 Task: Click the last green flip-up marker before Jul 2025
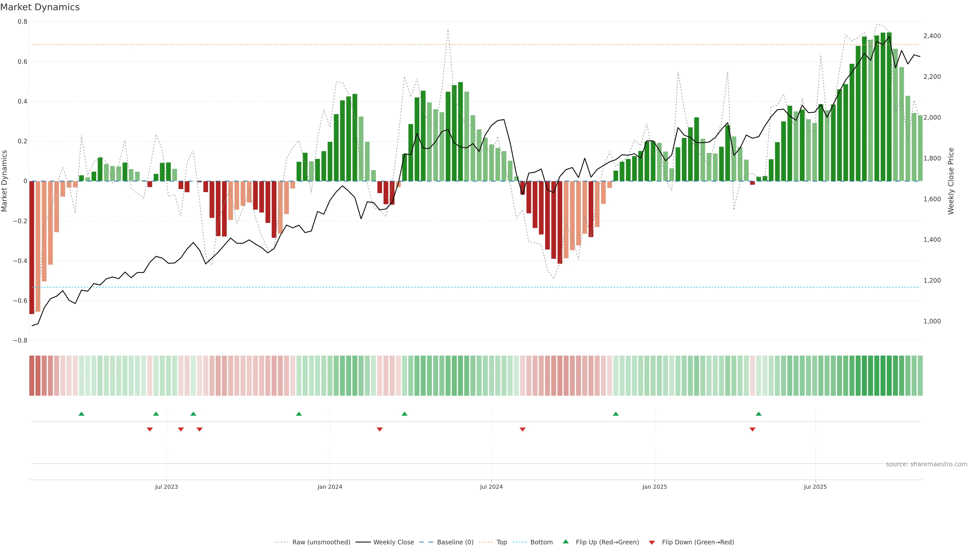758,414
